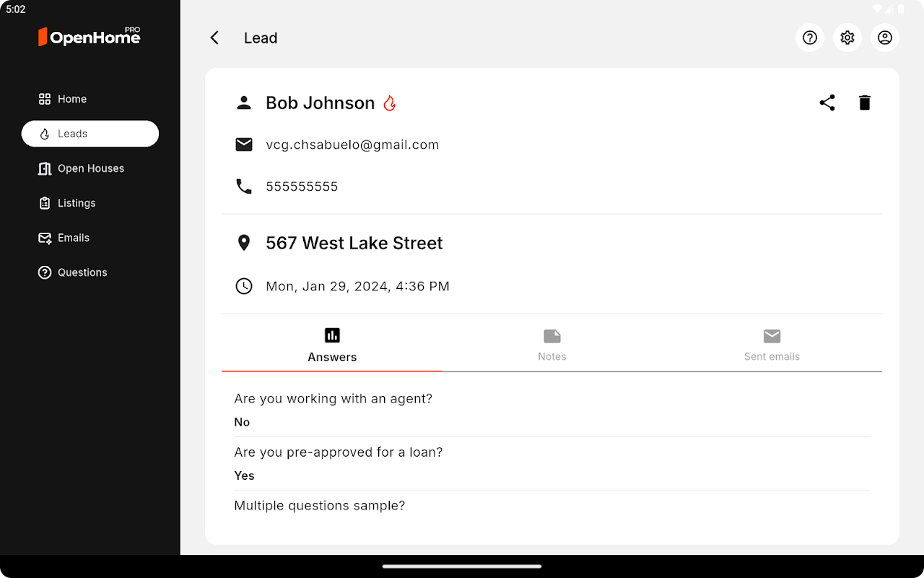The image size is (924, 578).
Task: Go to Home in sidebar
Action: [x=72, y=99]
